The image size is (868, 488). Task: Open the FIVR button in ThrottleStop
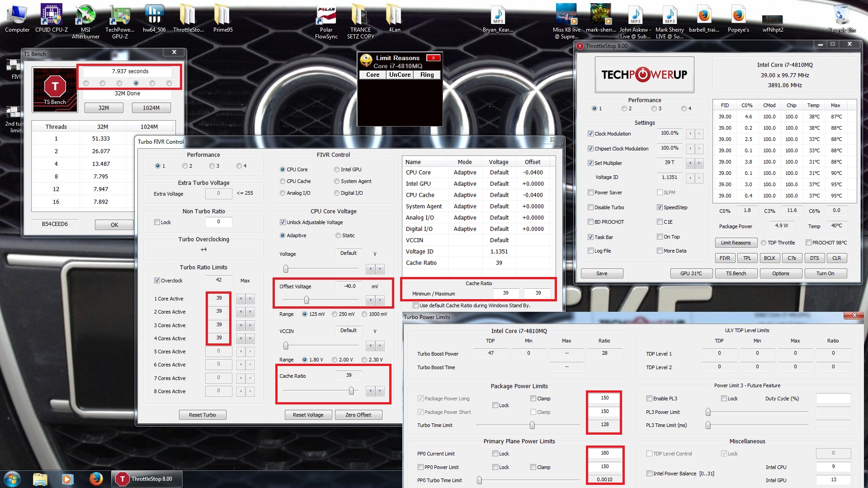[725, 258]
